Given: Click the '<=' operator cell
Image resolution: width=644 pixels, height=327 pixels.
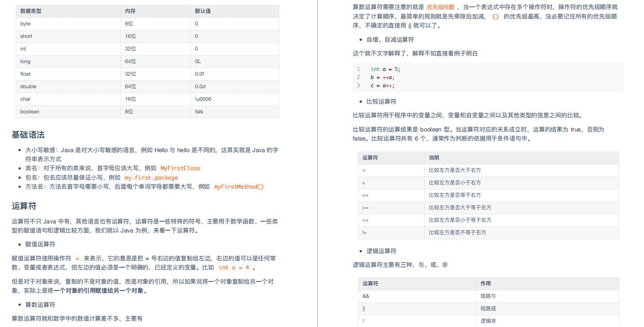Looking at the screenshot, I should (391, 220).
